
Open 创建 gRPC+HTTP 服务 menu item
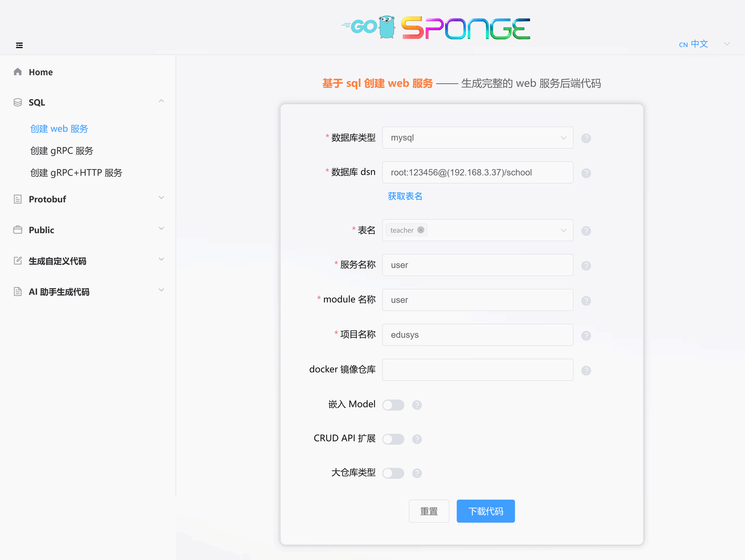[76, 173]
